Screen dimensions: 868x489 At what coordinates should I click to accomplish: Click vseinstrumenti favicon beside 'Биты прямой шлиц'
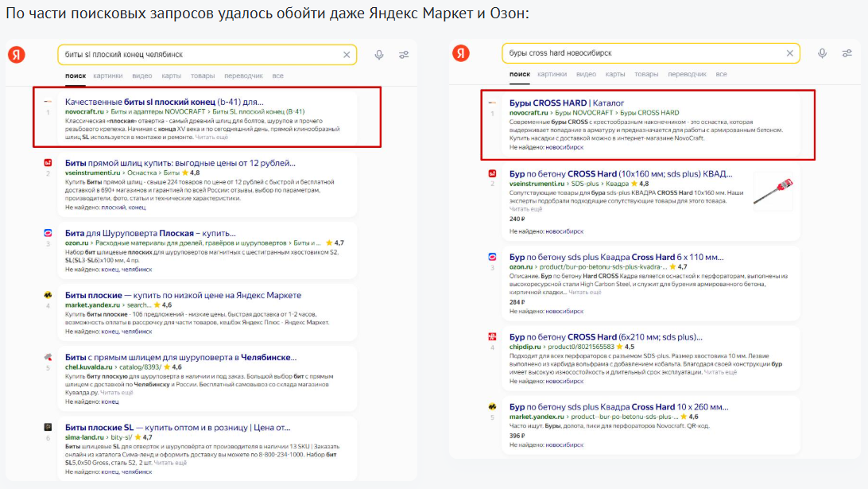point(48,163)
